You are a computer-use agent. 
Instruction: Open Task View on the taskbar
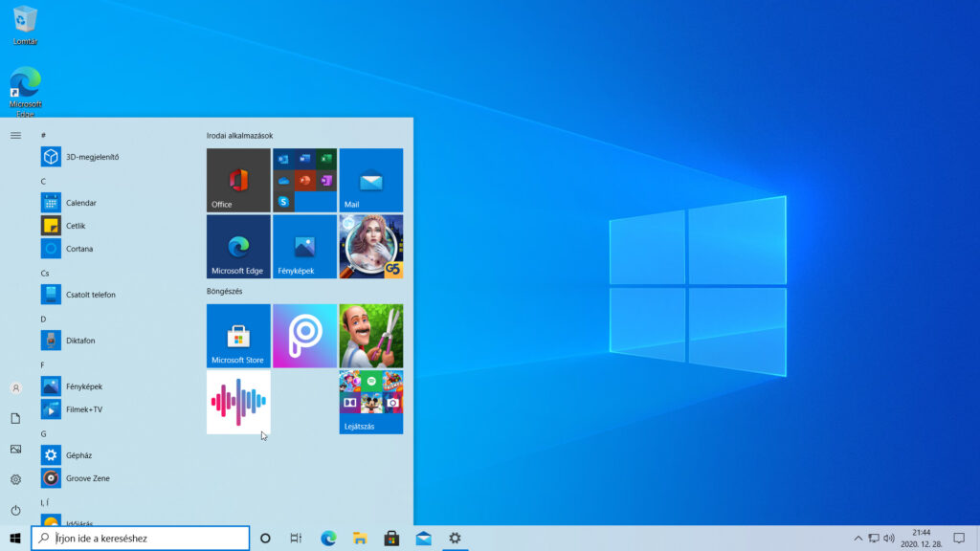pyautogui.click(x=296, y=538)
